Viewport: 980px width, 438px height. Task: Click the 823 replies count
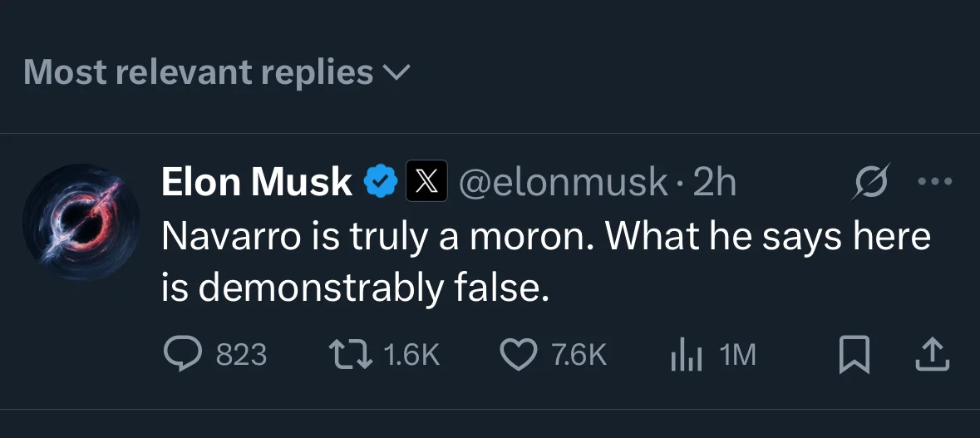point(241,356)
